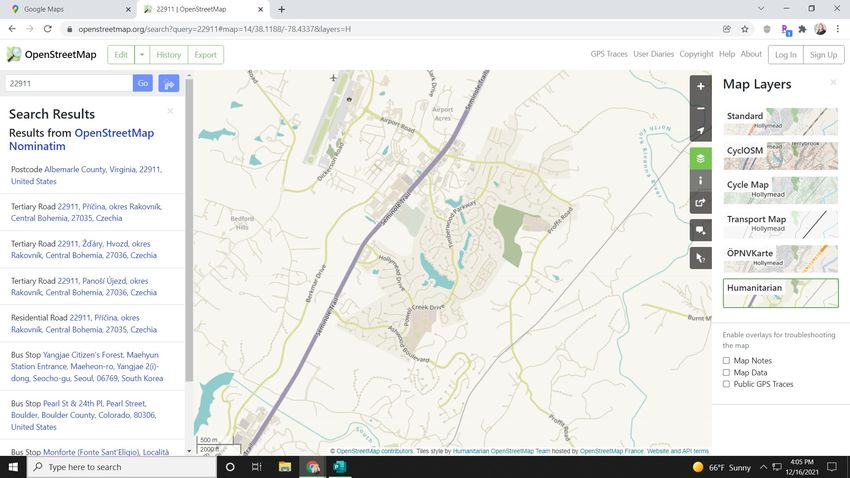Open the Chrome three-dot menu
The width and height of the screenshot is (850, 478).
838,29
